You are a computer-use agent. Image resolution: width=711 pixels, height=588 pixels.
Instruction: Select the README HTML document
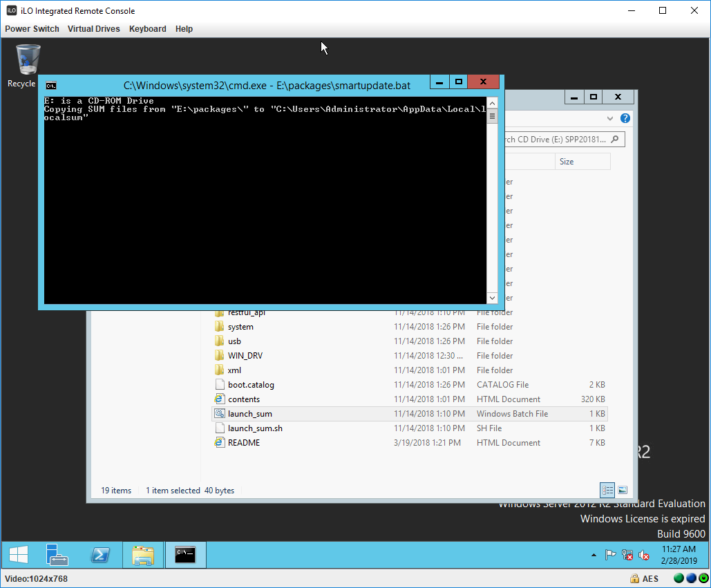pyautogui.click(x=410, y=442)
